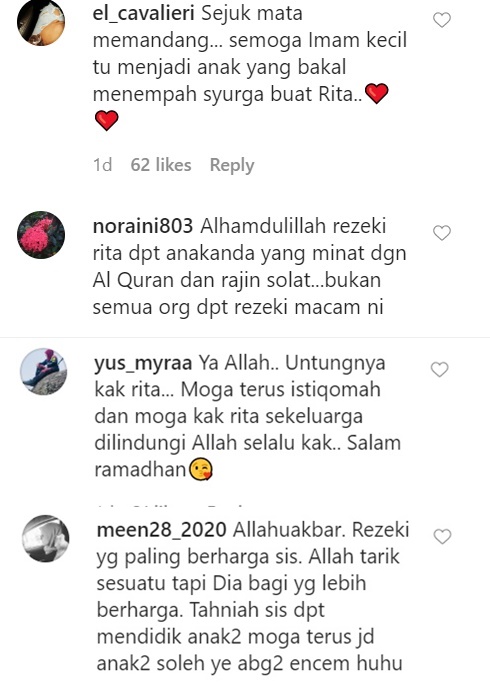Visit the el_cavalieri username link
Screen dimensions: 490x691
(144, 13)
